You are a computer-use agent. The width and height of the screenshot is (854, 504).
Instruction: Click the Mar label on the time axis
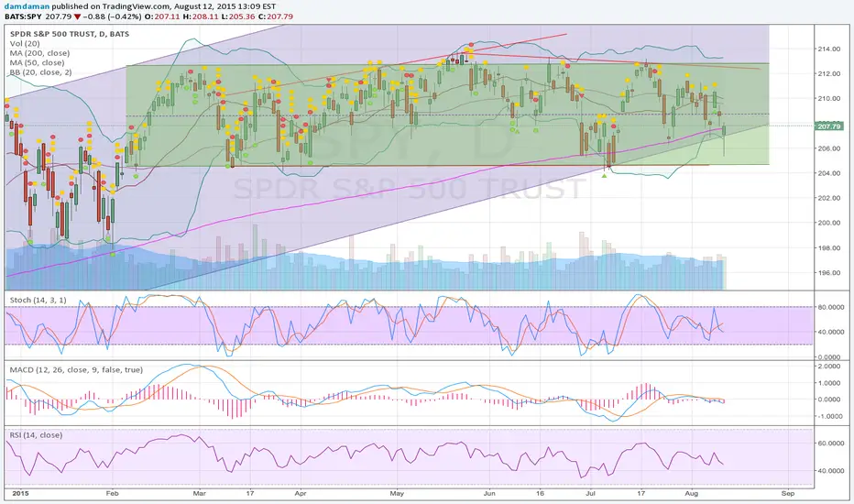200,494
